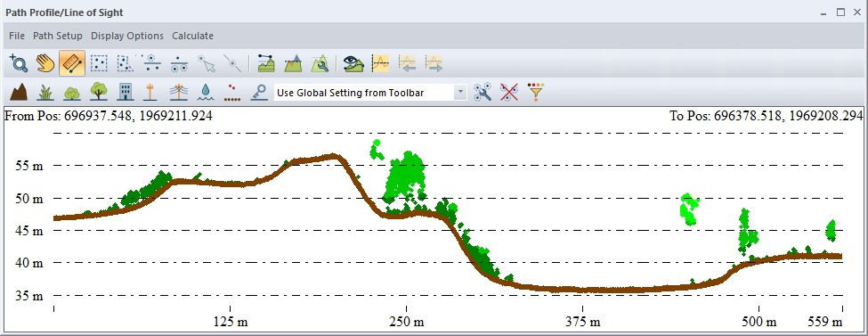The image size is (868, 336).
Task: Open the Path Setup menu
Action: pyautogui.click(x=58, y=36)
